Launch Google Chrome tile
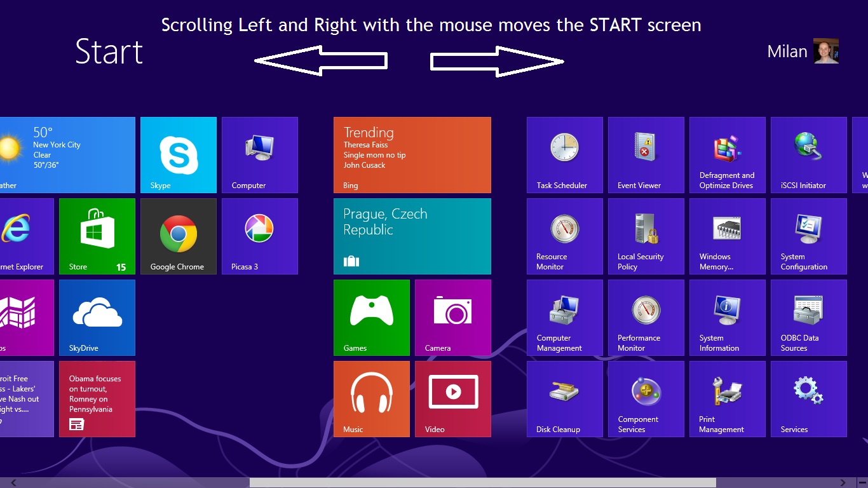868x488 pixels. (x=179, y=236)
